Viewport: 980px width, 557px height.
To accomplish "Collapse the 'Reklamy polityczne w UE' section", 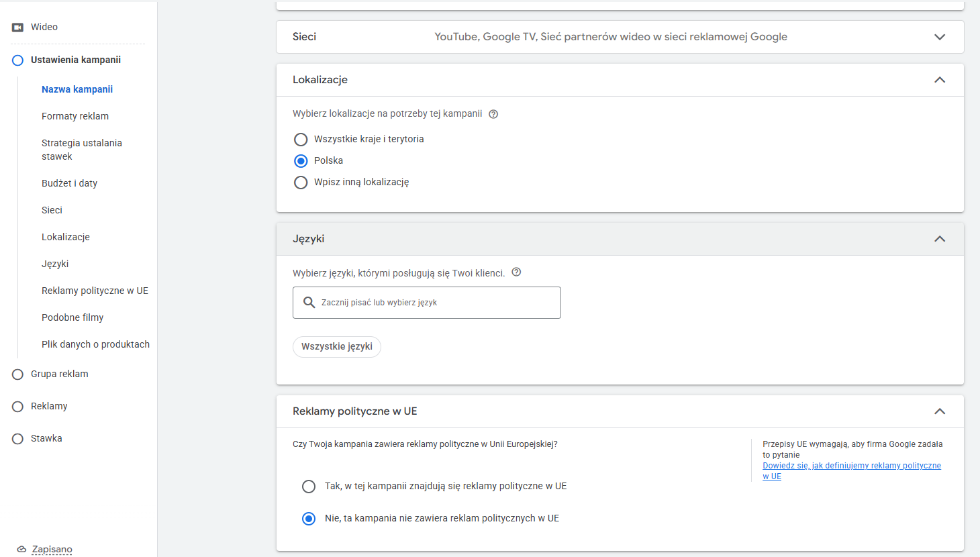I will 940,411.
